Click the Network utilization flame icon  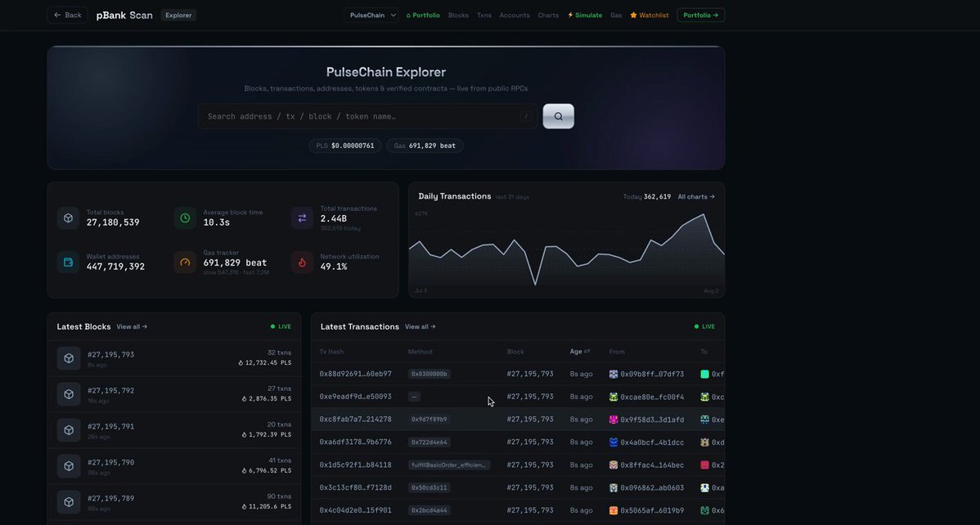[x=302, y=262]
